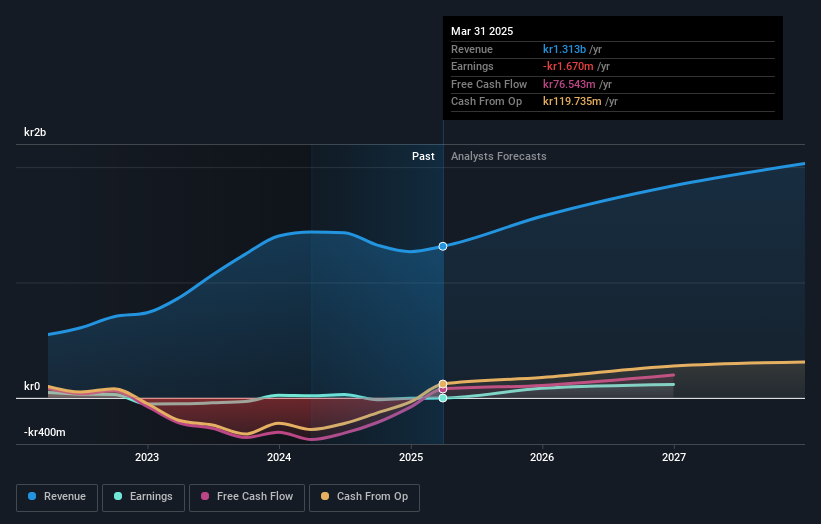821x524 pixels.
Task: Click the kr76.543m free cash flow value
Action: 569,84
